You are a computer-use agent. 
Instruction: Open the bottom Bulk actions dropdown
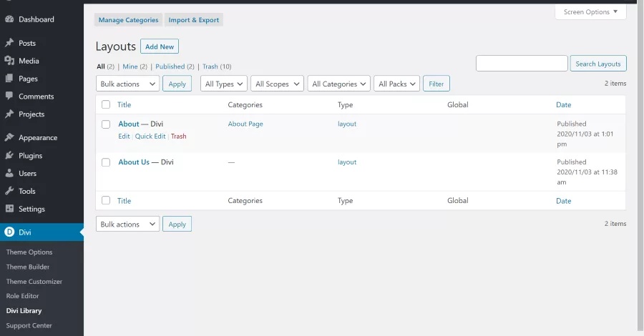coord(127,224)
